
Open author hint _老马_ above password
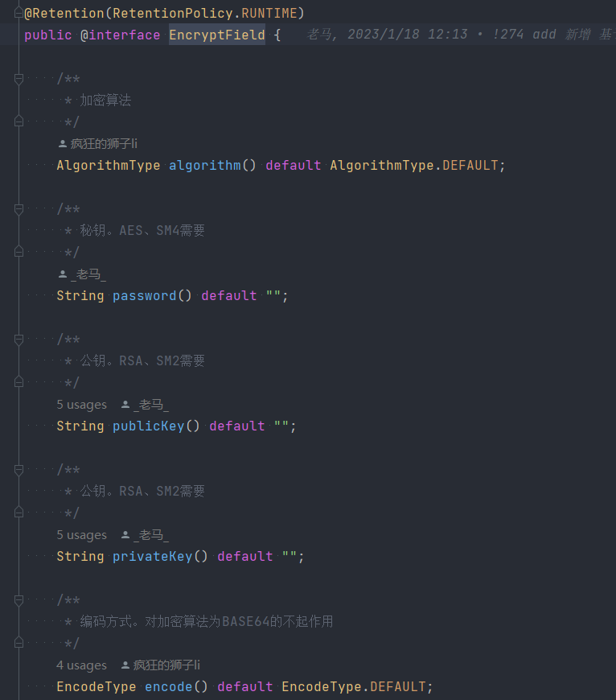(88, 274)
